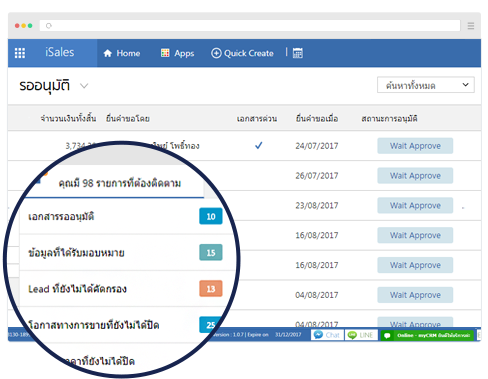The height and width of the screenshot is (379, 488).
Task: Sort by ยื่นคำขอโดย column header
Action: pos(128,118)
